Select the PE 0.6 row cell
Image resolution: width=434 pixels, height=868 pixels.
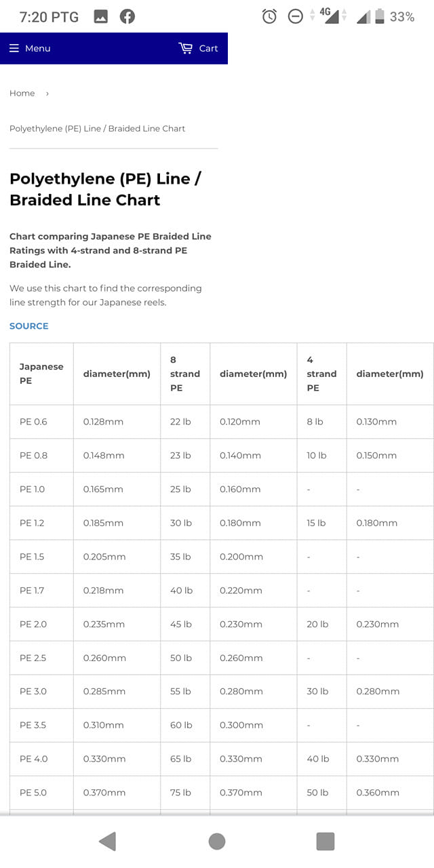coord(41,422)
